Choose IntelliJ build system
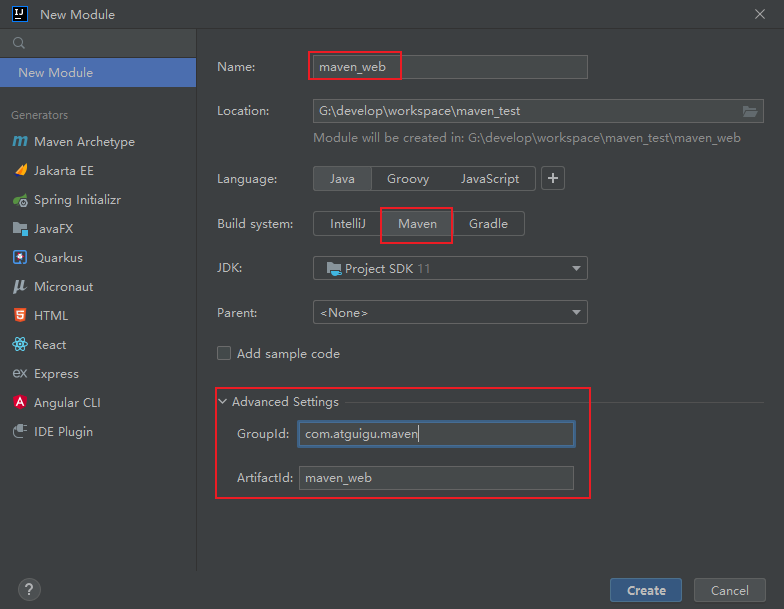This screenshot has width=784, height=609. point(348,224)
